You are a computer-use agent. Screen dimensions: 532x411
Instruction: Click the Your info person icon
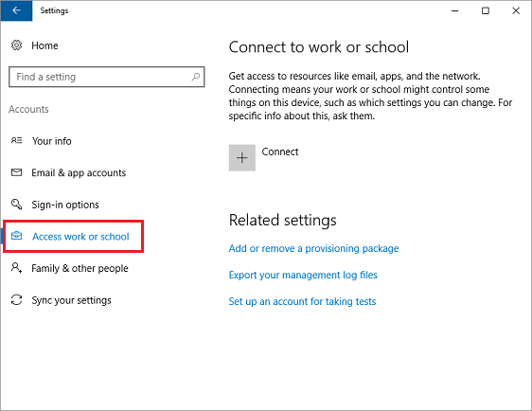(16, 140)
